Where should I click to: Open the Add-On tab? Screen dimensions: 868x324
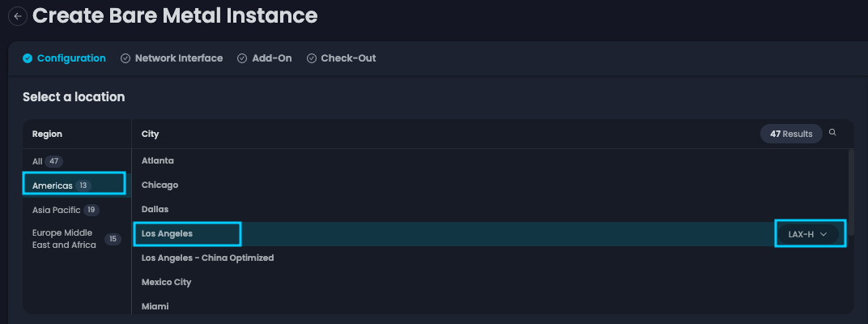(x=273, y=58)
